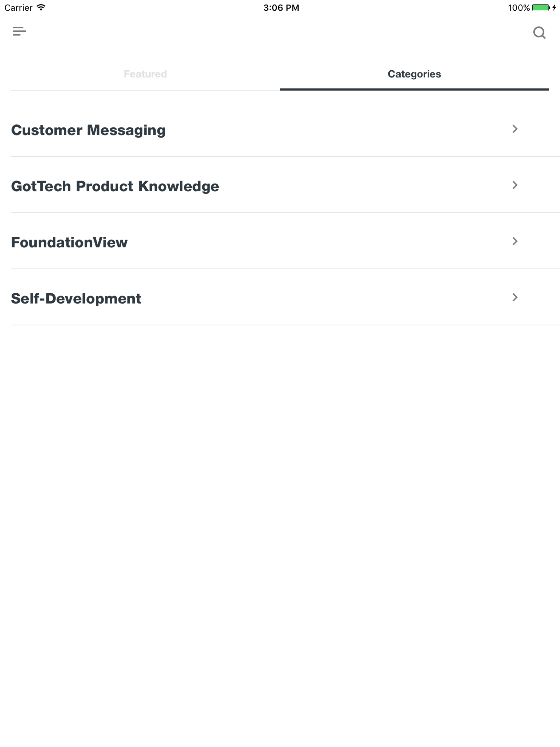Screen dimensions: 560x747
Task: Tap empty area below Self-Development row
Action: [280, 533]
